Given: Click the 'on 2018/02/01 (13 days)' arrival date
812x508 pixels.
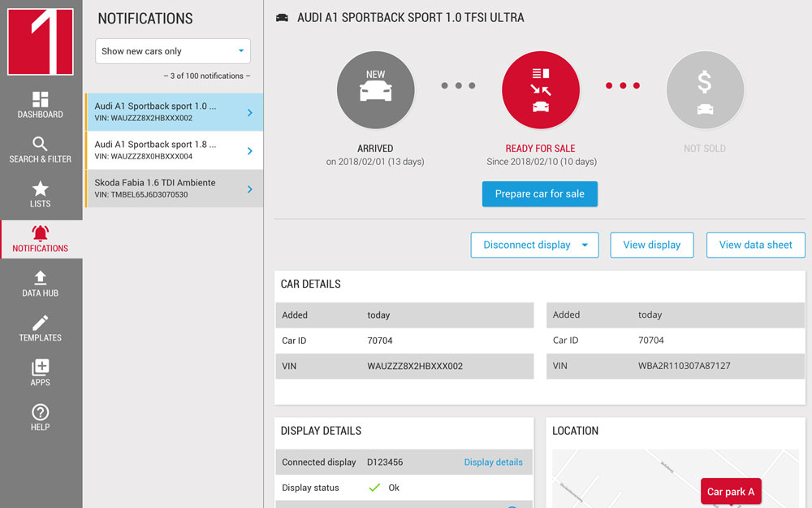Looking at the screenshot, I should coord(375,162).
